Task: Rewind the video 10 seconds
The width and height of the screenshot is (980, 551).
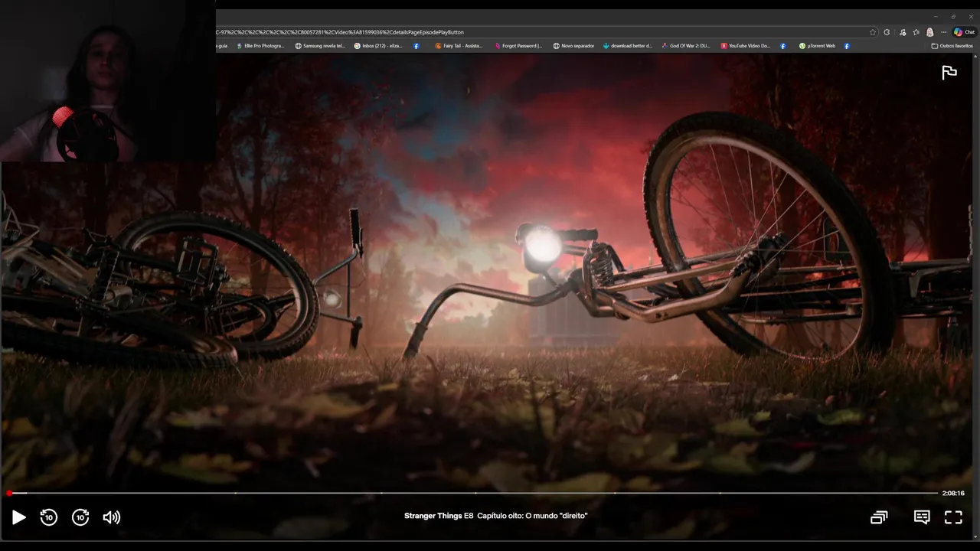Action: coord(48,517)
